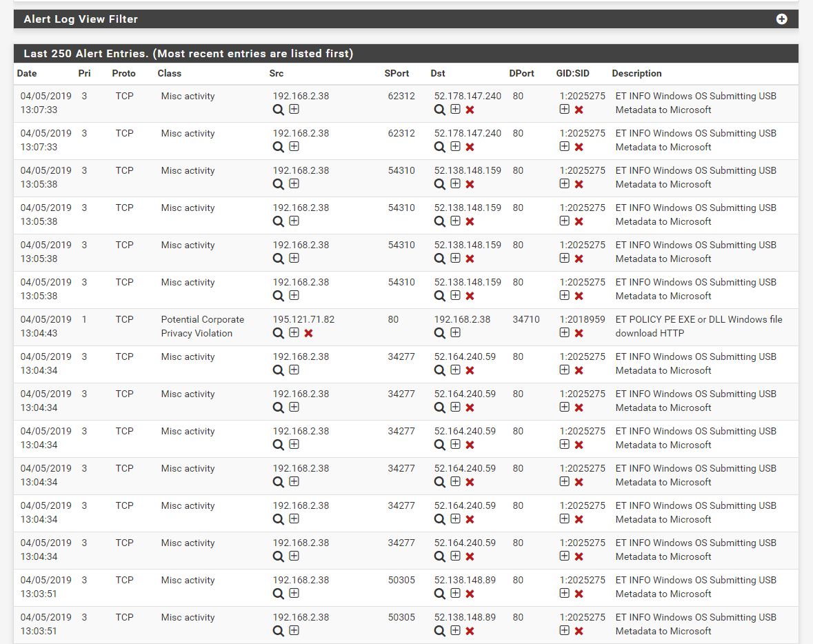813x644 pixels.
Task: Click red X under GID:SID in the first row
Action: (x=579, y=110)
